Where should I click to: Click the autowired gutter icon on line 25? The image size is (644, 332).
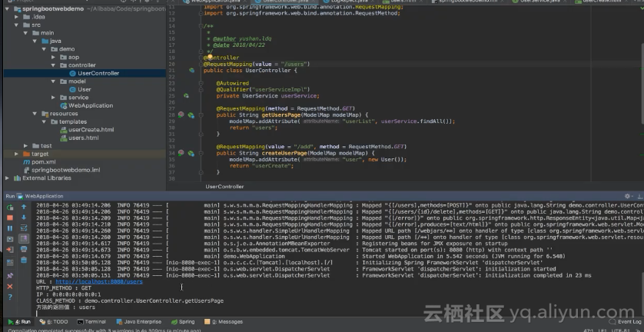point(186,96)
